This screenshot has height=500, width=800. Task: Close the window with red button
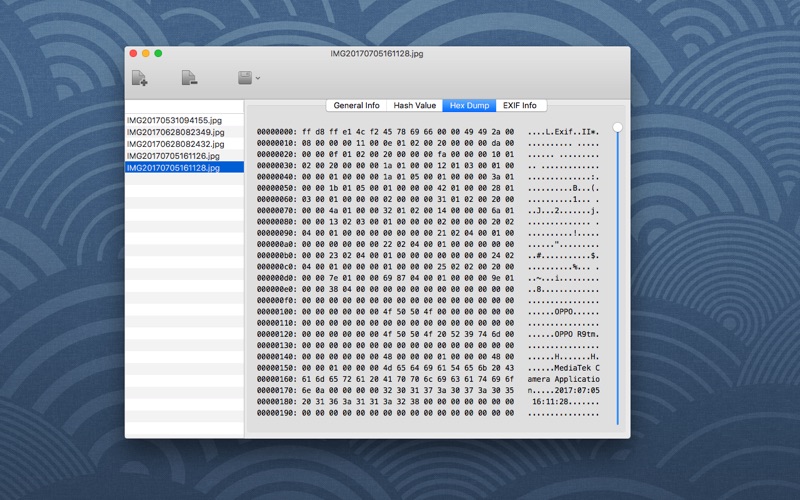pos(133,53)
